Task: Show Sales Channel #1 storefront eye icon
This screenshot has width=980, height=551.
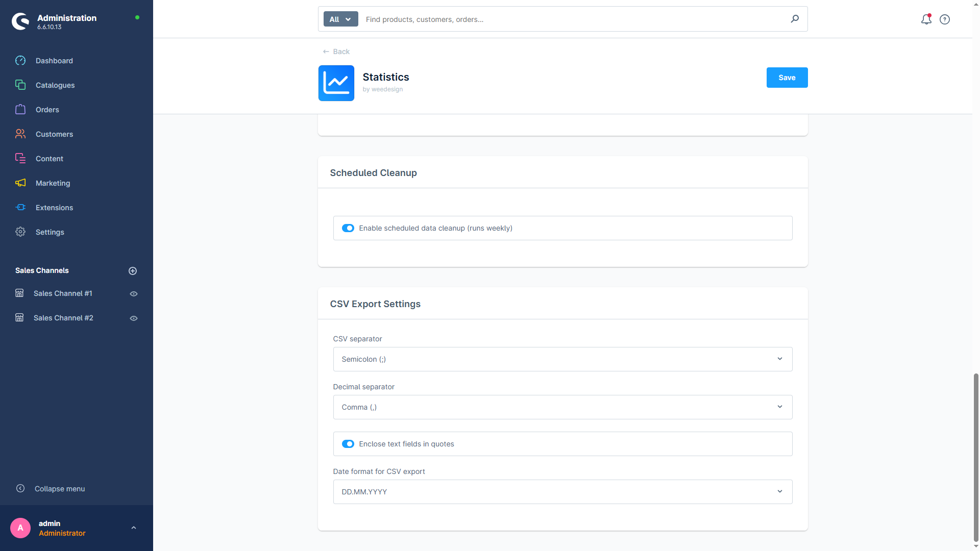Action: click(134, 294)
